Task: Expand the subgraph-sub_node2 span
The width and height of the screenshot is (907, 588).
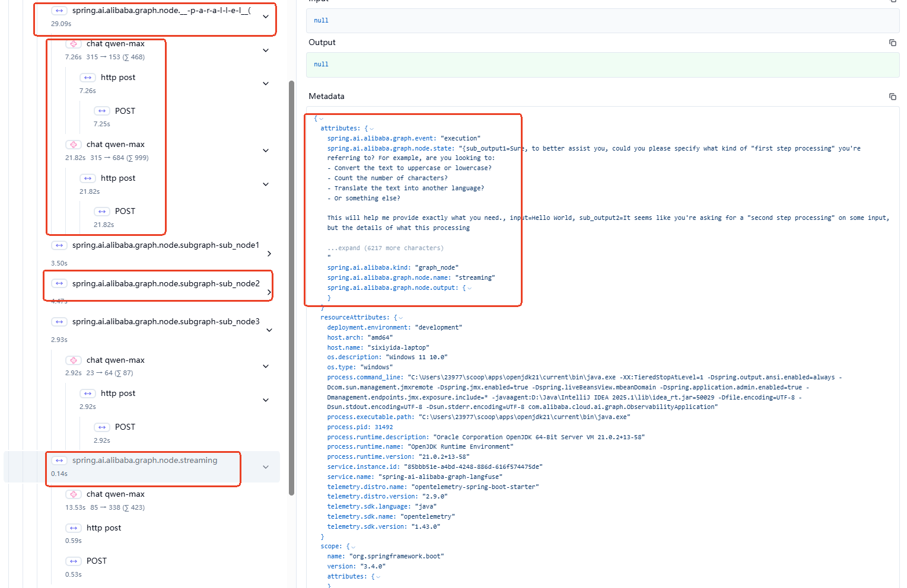Action: pyautogui.click(x=269, y=292)
